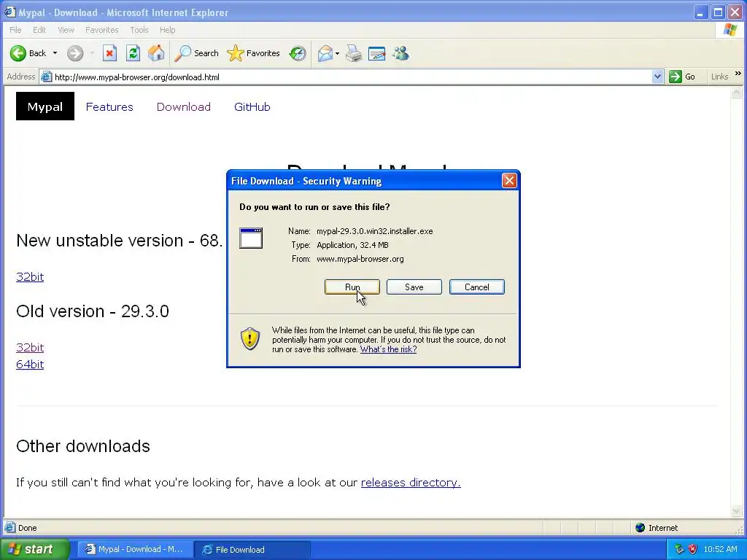The width and height of the screenshot is (747, 560).
Task: Click the Windows flag logo in the toolbar
Action: (730, 29)
